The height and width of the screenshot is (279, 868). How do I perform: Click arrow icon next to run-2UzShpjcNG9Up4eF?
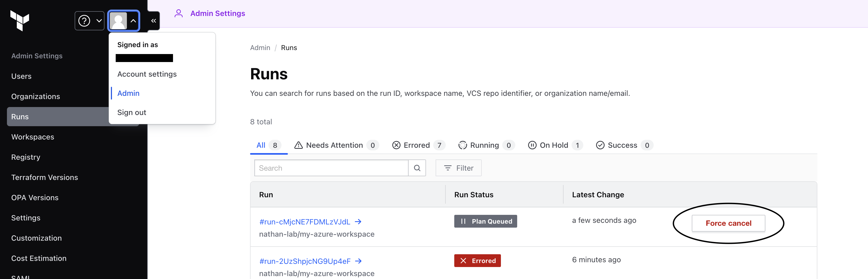[x=359, y=261]
